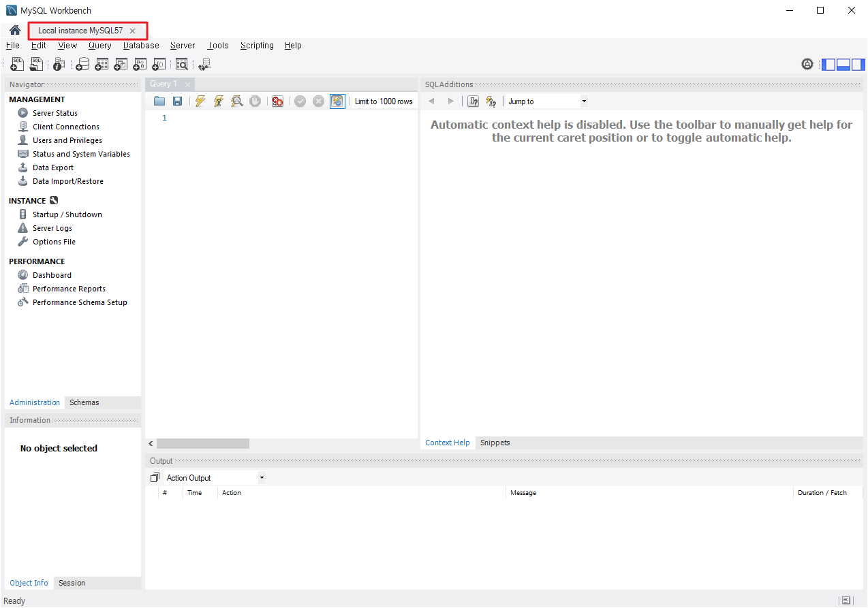The height and width of the screenshot is (608, 868).
Task: Open script file in Query editor
Action: (159, 101)
